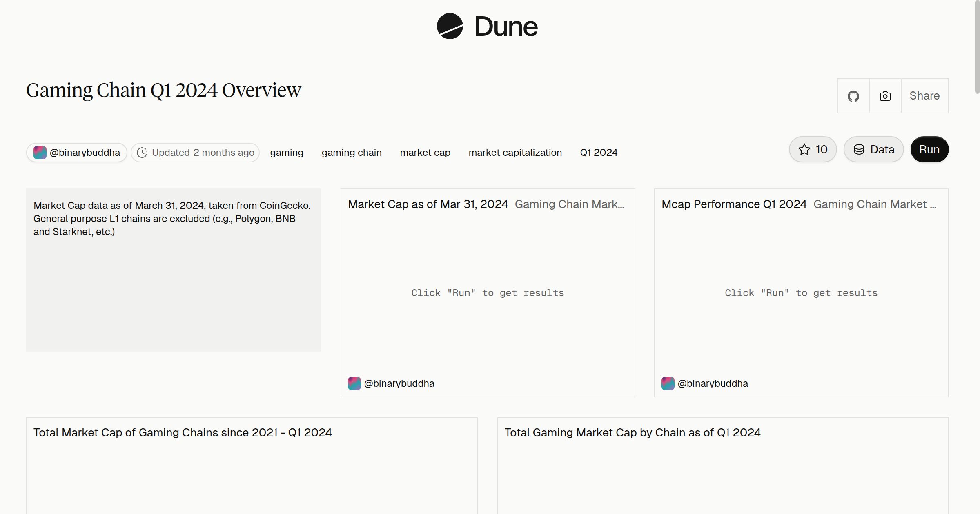
Task: Click @binarybuddha under the Market Cap card
Action: point(399,383)
